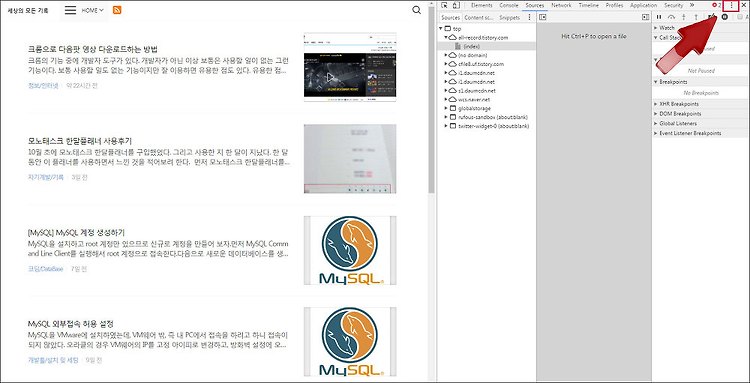The width and height of the screenshot is (750, 383).
Task: Expand twitter-widget-0 (about:blank) node
Action: click(446, 126)
